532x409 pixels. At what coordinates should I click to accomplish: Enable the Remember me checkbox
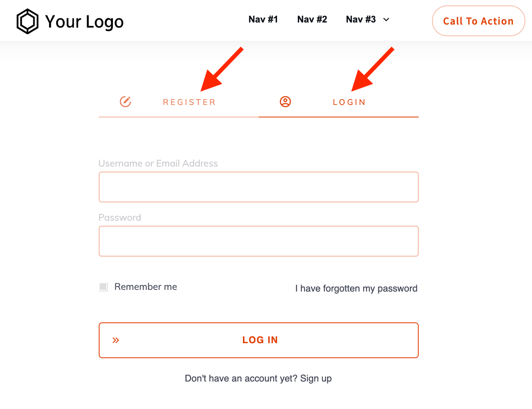(x=103, y=287)
